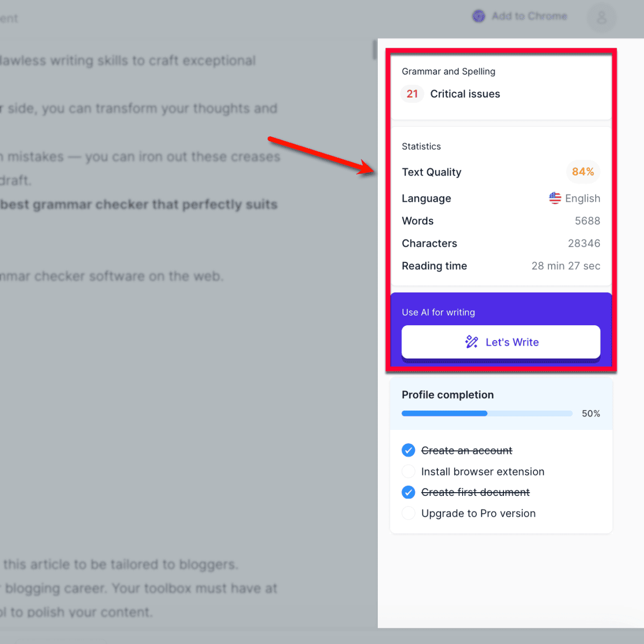Click the 84% text quality badge
644x644 pixels.
tap(583, 172)
